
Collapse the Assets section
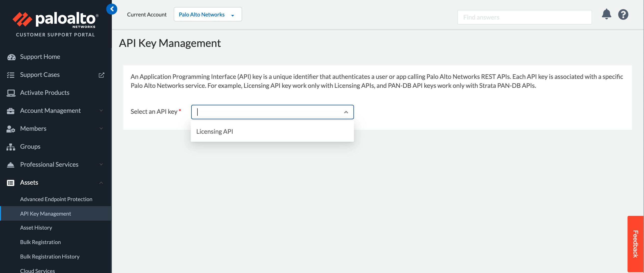tap(101, 183)
